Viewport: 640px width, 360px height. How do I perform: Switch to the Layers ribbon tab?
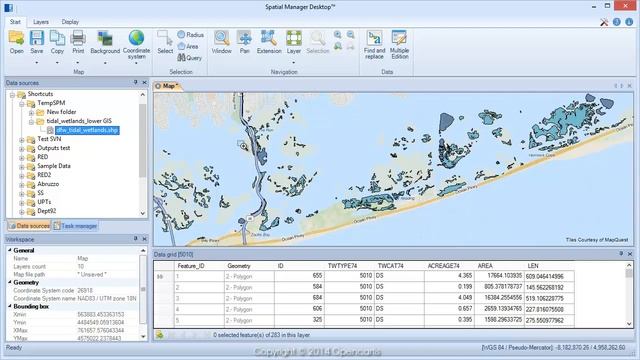click(x=41, y=22)
